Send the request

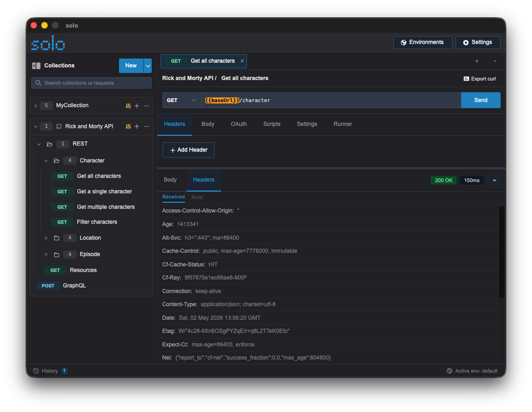(x=481, y=100)
